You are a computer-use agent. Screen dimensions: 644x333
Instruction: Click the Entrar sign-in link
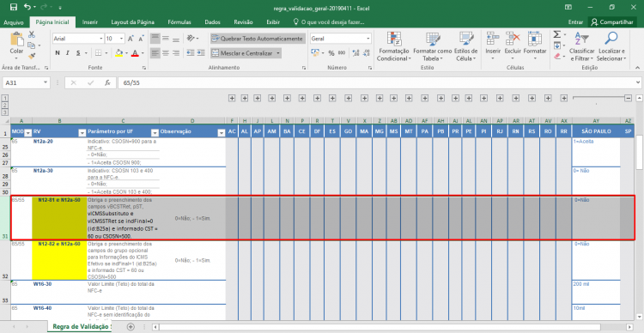[x=575, y=22]
